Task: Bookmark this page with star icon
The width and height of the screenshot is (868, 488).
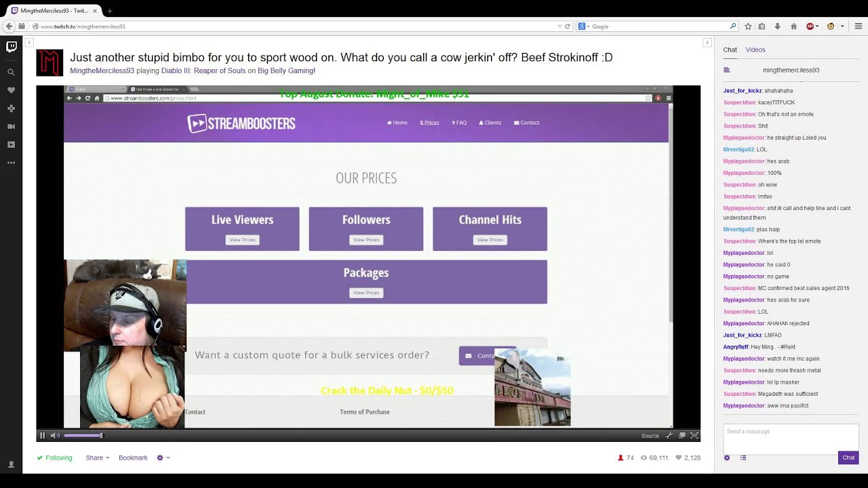Action: [748, 26]
